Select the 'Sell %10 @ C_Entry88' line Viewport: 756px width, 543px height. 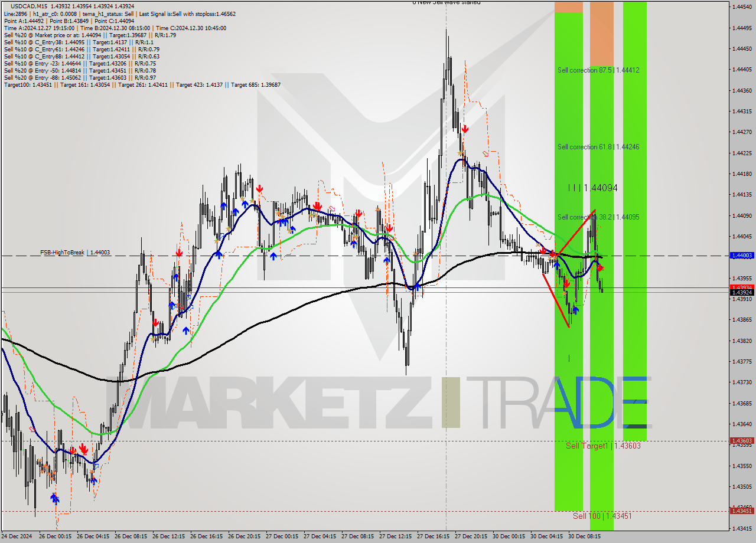(x=82, y=56)
